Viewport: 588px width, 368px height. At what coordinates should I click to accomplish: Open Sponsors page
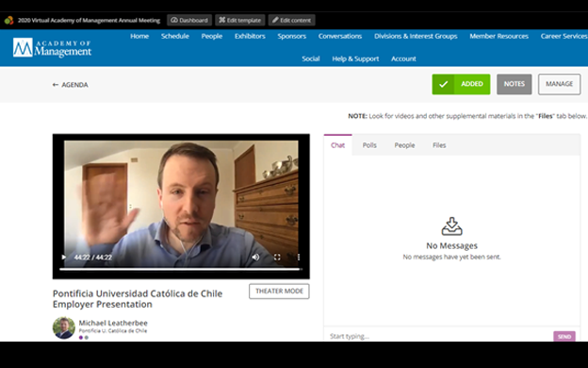292,36
